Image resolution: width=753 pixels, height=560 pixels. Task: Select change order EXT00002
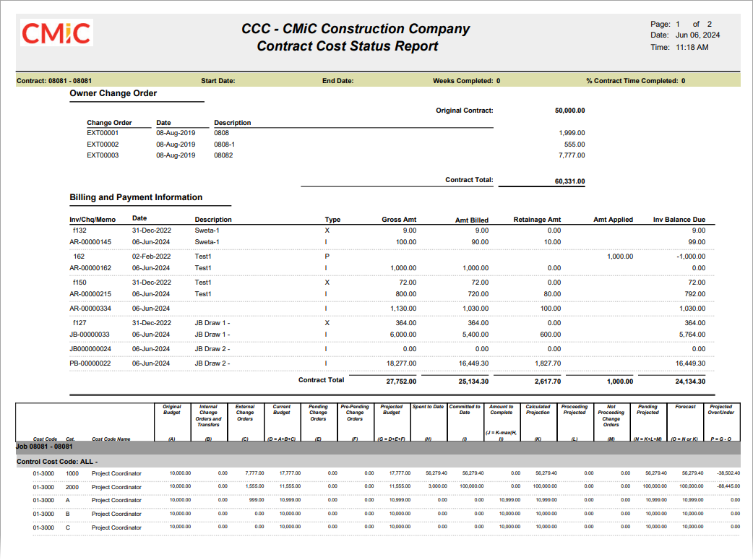pos(103,144)
